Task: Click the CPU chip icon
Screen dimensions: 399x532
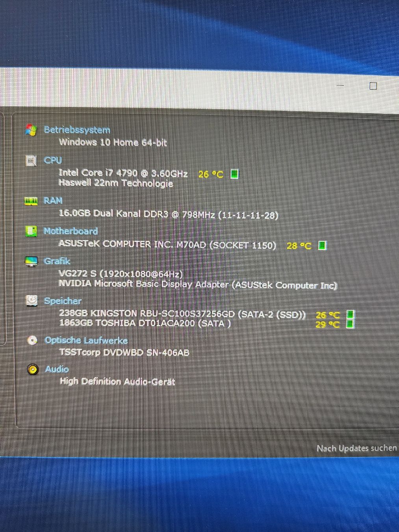Action: [x=31, y=160]
